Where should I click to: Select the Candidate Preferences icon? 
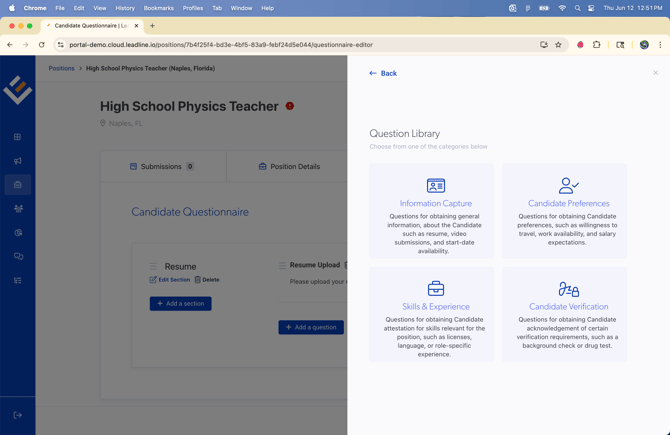pyautogui.click(x=568, y=186)
